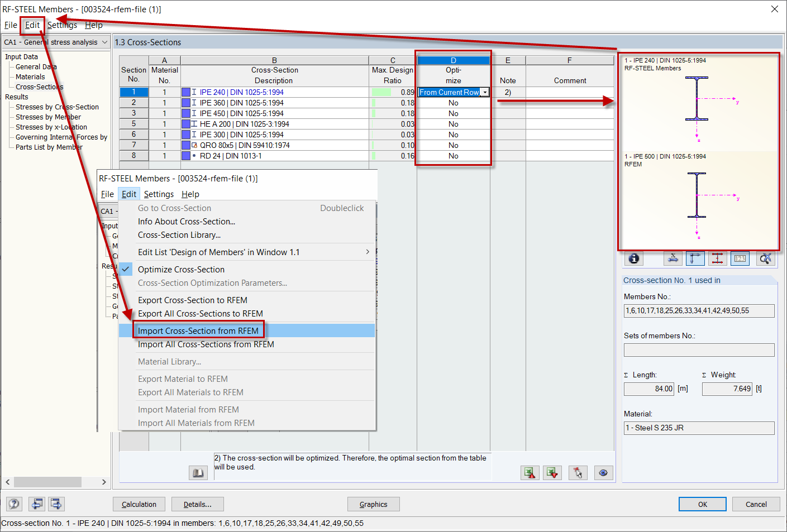Click the Sets of members No. field
The width and height of the screenshot is (787, 532).
699,350
